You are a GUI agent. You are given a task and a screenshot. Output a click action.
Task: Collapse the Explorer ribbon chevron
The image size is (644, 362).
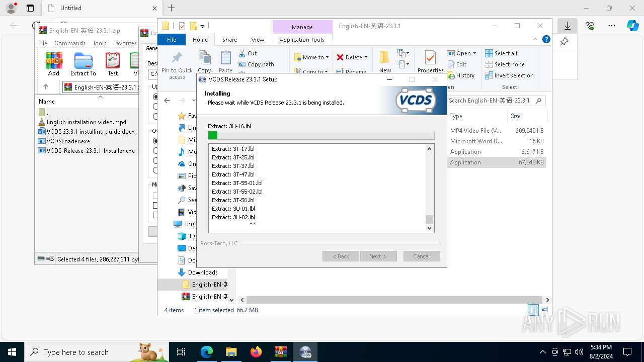[x=535, y=39]
